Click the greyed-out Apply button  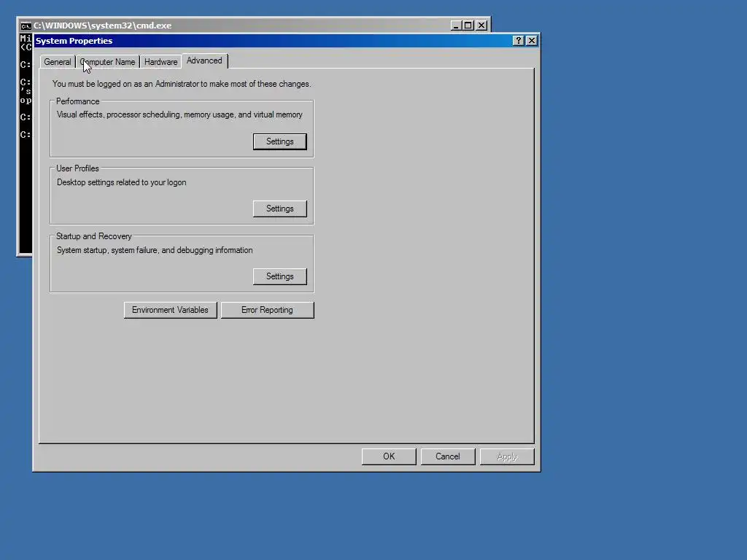click(x=507, y=456)
